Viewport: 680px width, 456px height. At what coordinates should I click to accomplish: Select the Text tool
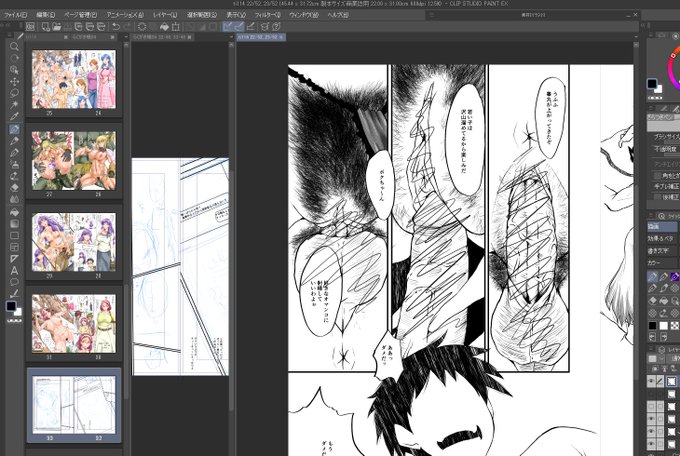tap(14, 271)
